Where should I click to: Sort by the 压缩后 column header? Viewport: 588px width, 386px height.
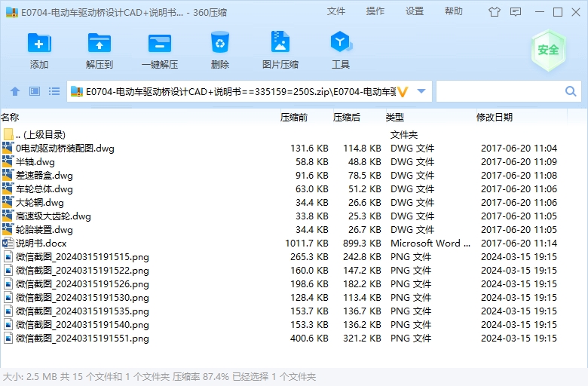pos(347,118)
